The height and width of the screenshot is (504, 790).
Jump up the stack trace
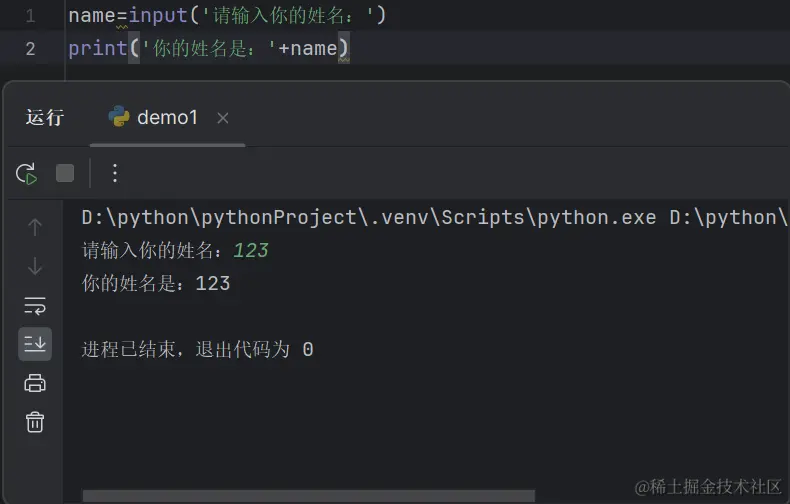coord(35,227)
